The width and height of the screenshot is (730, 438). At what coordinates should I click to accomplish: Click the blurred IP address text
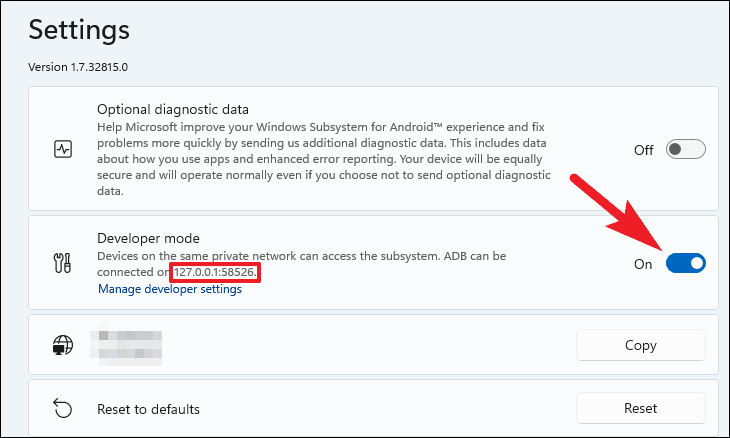pyautogui.click(x=126, y=345)
